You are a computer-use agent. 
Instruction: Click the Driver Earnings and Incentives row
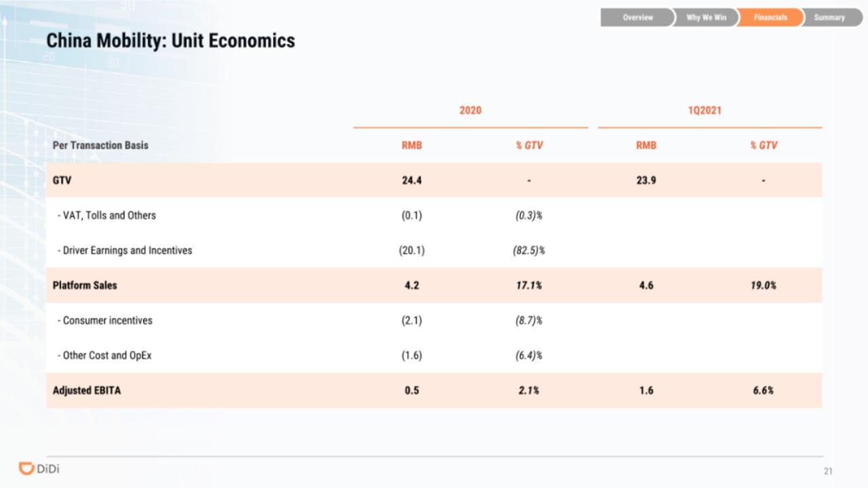(x=434, y=250)
